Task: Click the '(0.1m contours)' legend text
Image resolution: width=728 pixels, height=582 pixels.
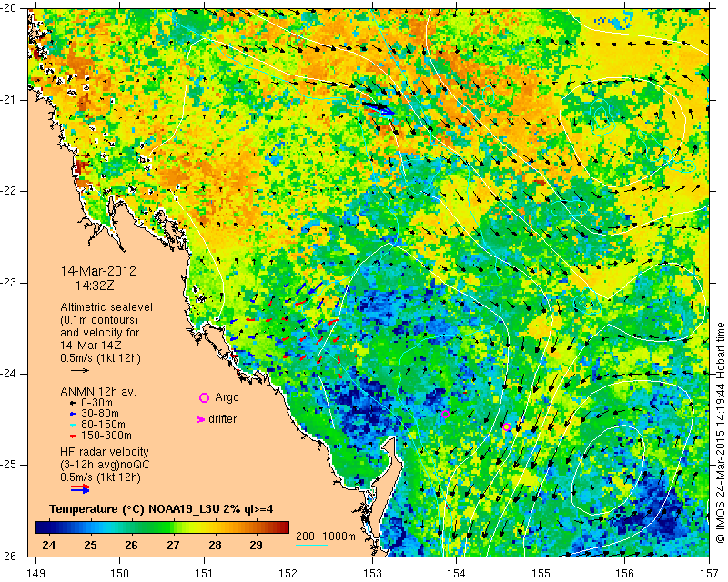Action: tap(99, 320)
